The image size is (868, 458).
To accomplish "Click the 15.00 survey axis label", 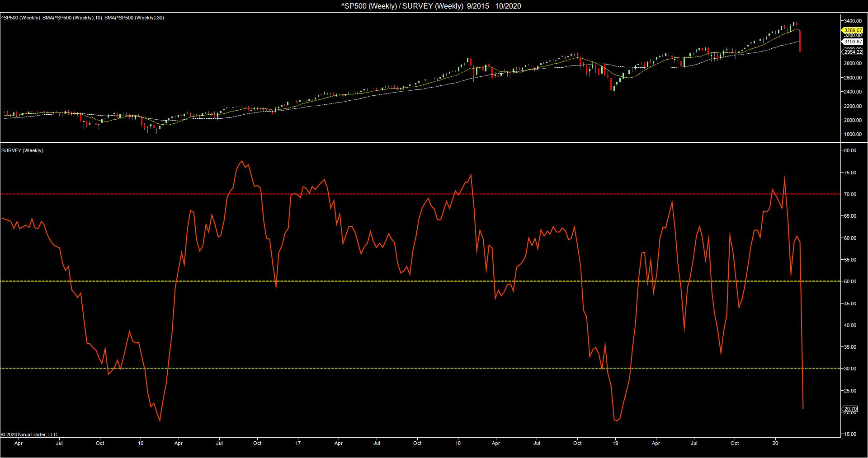I will [850, 434].
